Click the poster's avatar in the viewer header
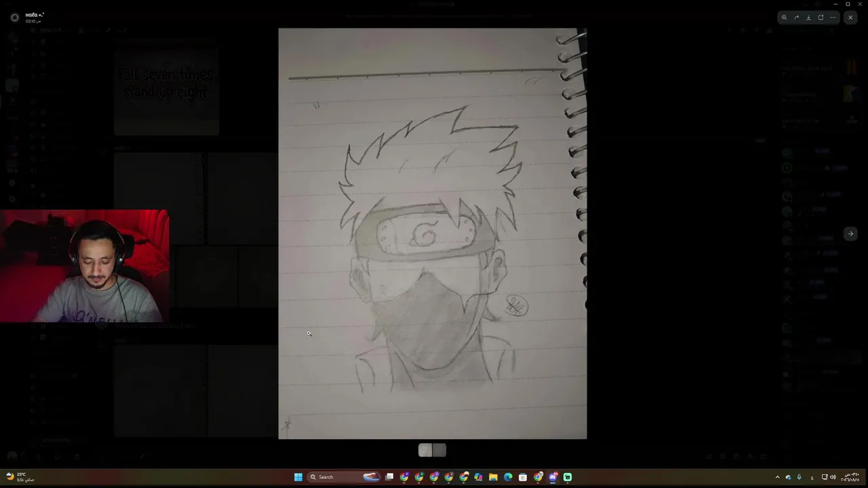 coord(15,18)
